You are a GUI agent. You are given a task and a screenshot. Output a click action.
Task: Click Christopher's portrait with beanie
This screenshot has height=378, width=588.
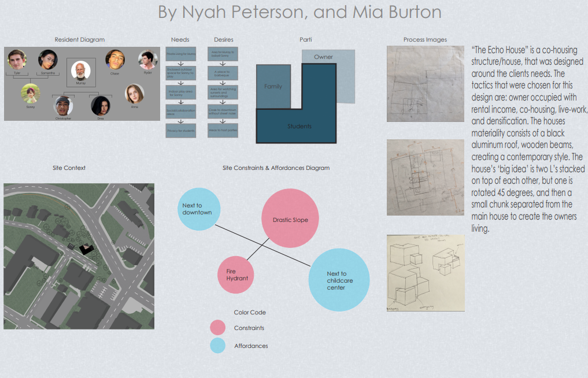[63, 106]
